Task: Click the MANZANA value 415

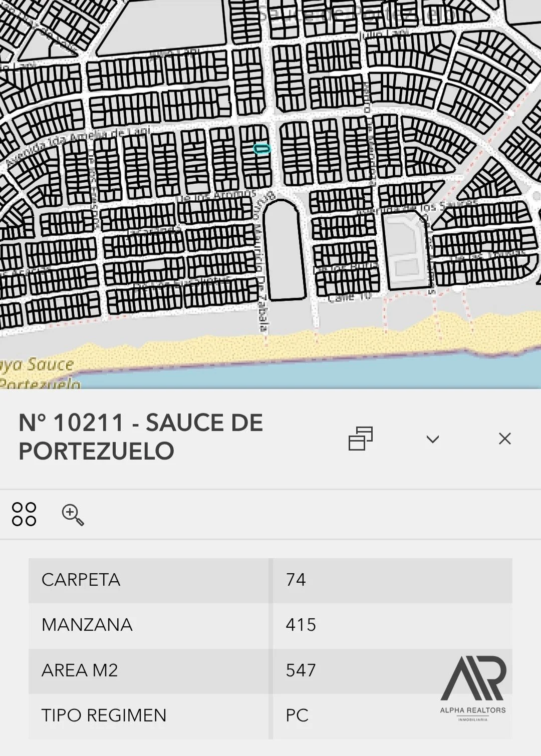Action: (x=301, y=625)
